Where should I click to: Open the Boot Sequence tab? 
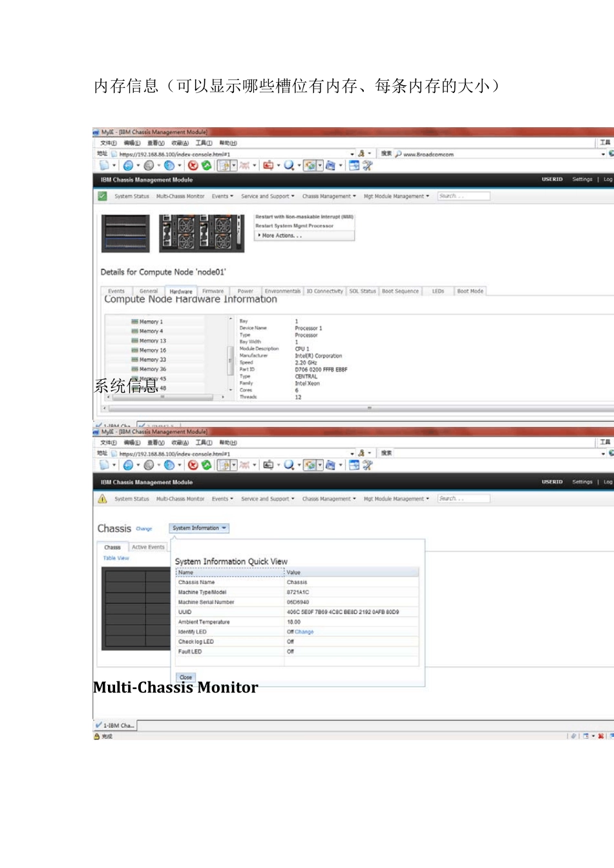coord(400,291)
